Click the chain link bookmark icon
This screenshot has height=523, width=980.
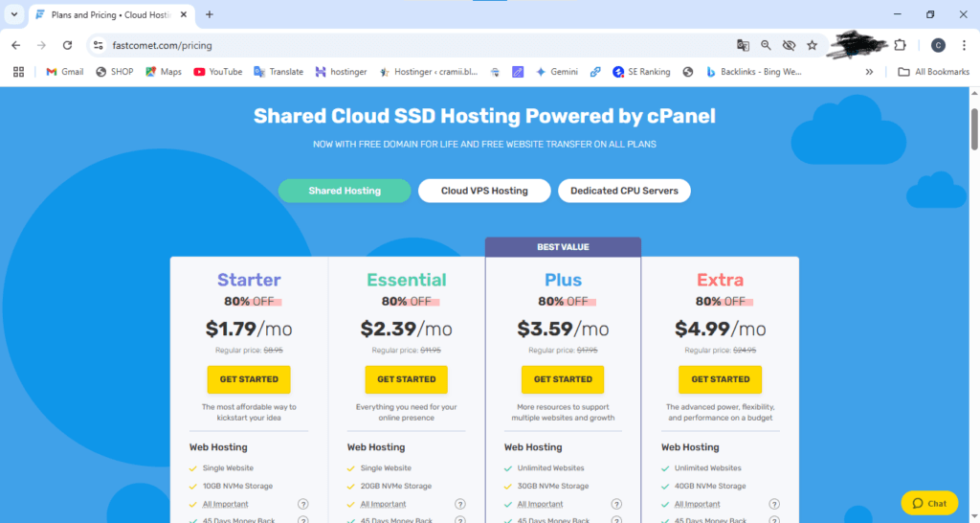595,72
